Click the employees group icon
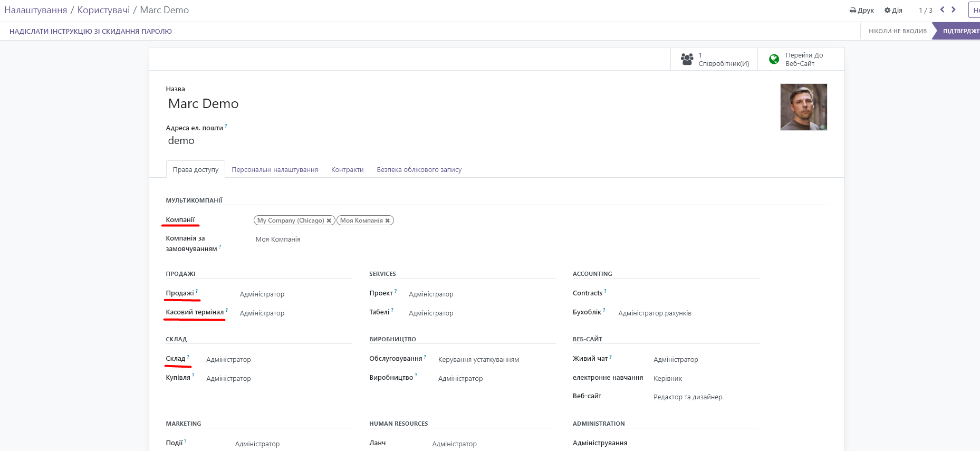 pyautogui.click(x=687, y=59)
